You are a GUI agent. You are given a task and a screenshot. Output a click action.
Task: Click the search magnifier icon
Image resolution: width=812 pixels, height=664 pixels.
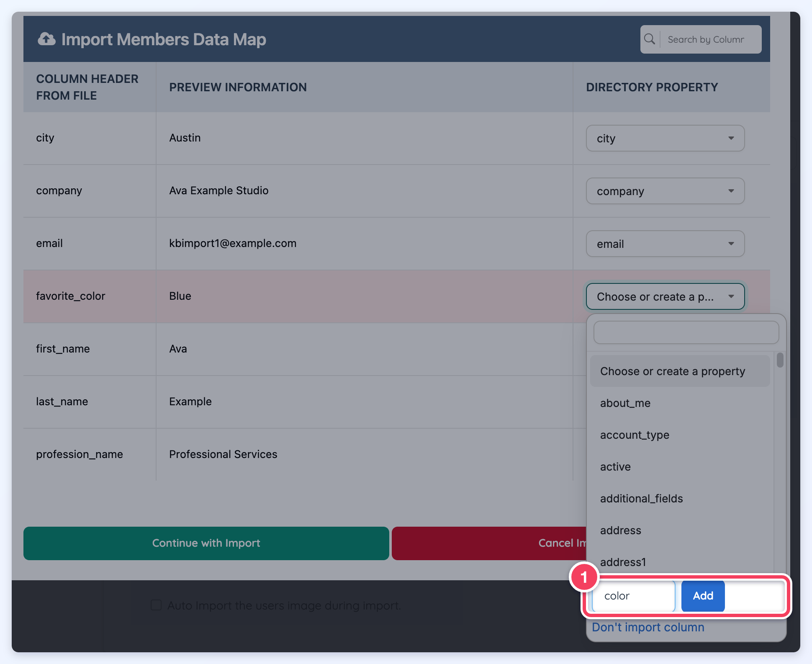tap(650, 39)
